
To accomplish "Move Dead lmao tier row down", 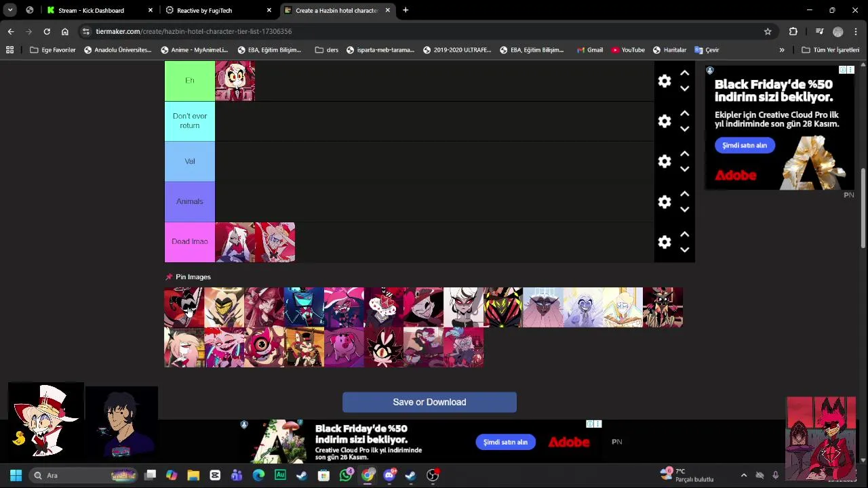I will point(684,249).
